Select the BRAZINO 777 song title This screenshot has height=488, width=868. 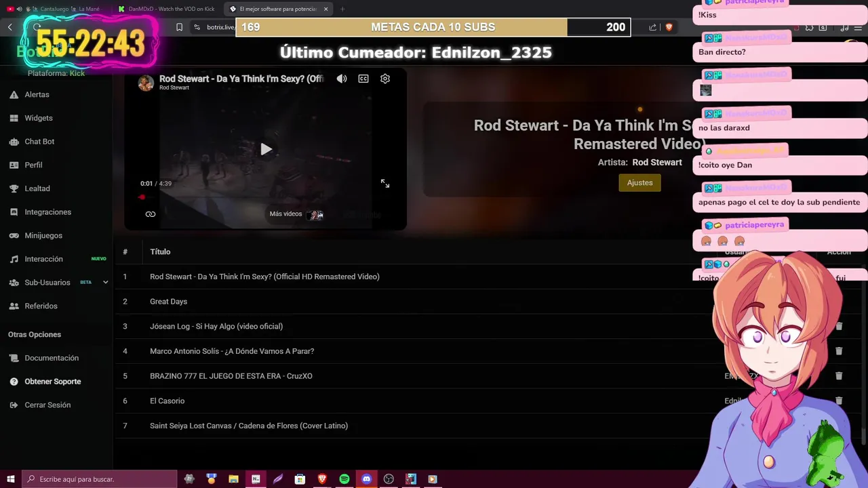click(231, 376)
